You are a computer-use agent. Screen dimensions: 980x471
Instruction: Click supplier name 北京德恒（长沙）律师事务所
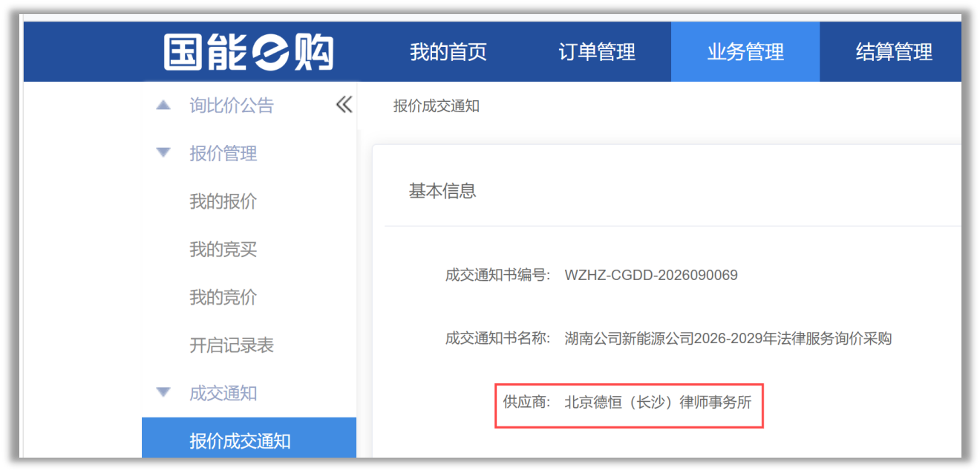click(x=658, y=403)
